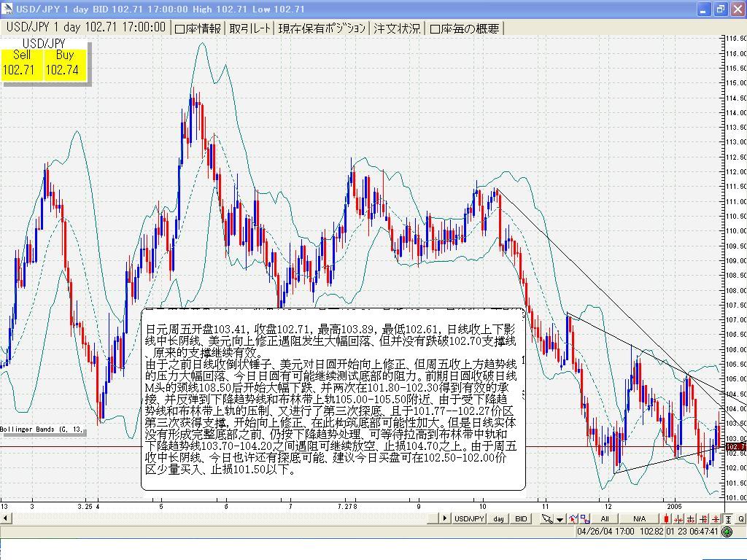Select the red candlestick chart type icon
Viewport: 747px width, 560px height.
pyautogui.click(x=666, y=518)
